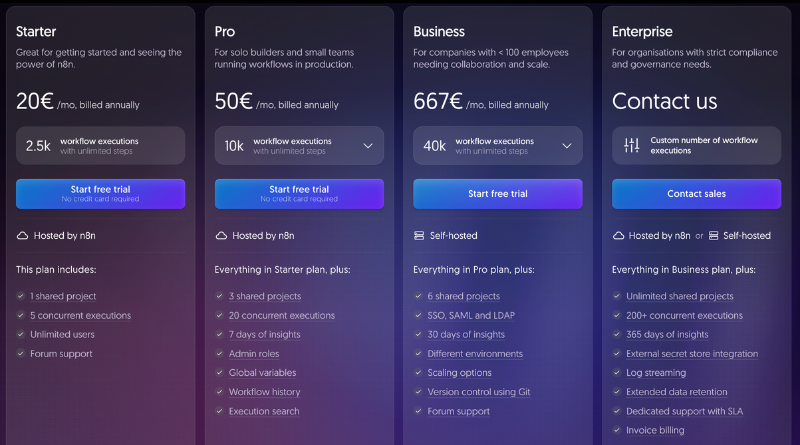
Task: Start the free trial for Pro plan
Action: tap(299, 193)
